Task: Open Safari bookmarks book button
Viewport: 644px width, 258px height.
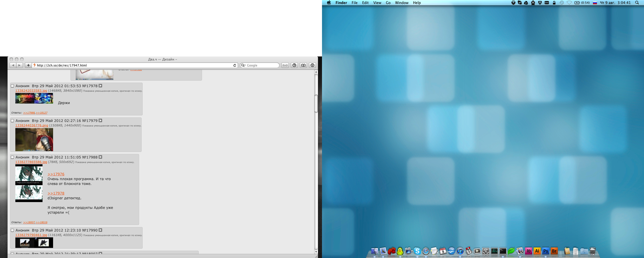Action: point(303,65)
